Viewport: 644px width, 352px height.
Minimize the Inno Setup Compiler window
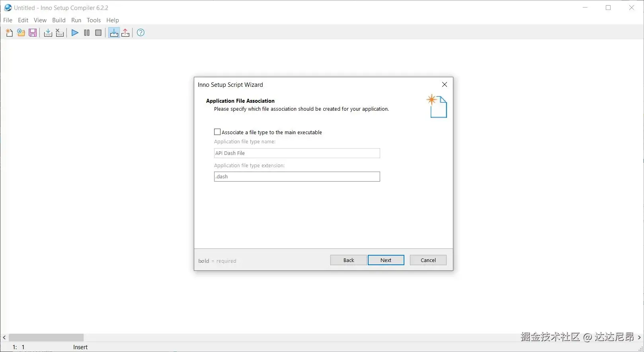click(x=585, y=8)
